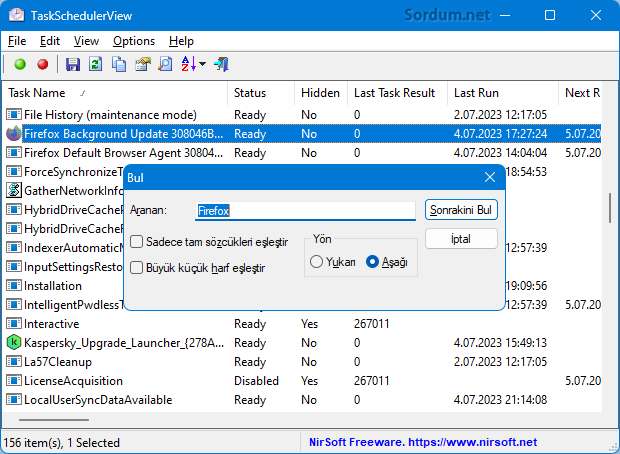
Task: Open the Properties toolbar icon
Action: pos(143,64)
